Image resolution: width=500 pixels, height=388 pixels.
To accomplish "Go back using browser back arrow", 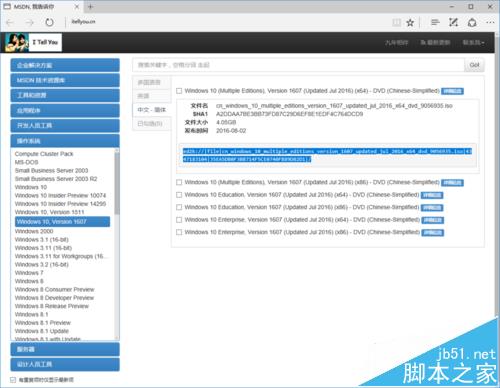I will [10, 23].
